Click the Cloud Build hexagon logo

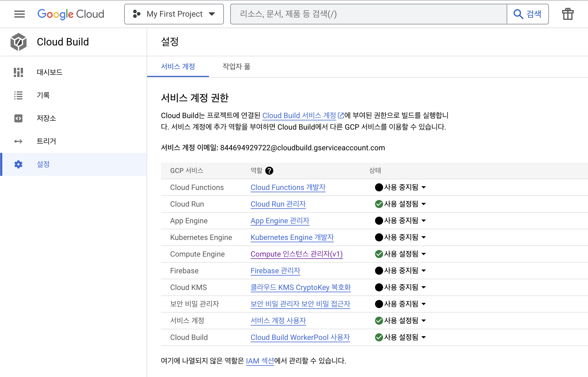[18, 42]
